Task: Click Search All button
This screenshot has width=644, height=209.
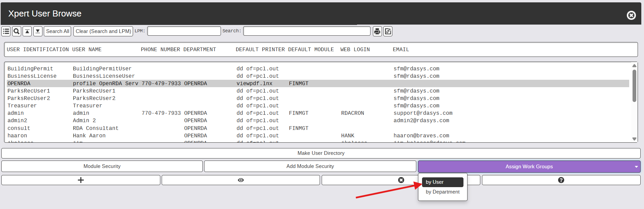Action: click(58, 31)
